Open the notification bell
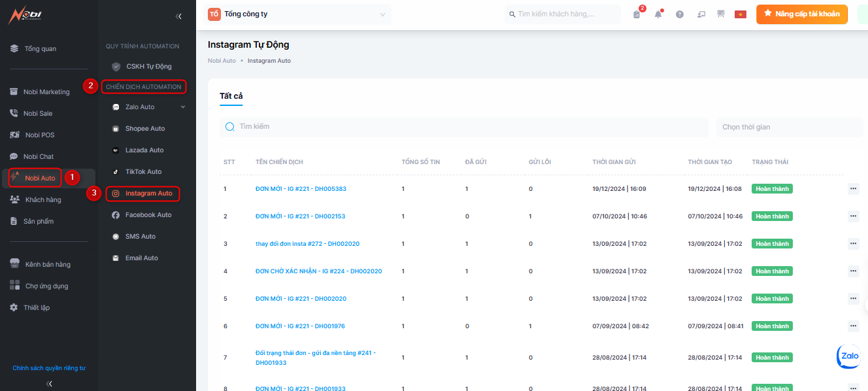 [658, 14]
